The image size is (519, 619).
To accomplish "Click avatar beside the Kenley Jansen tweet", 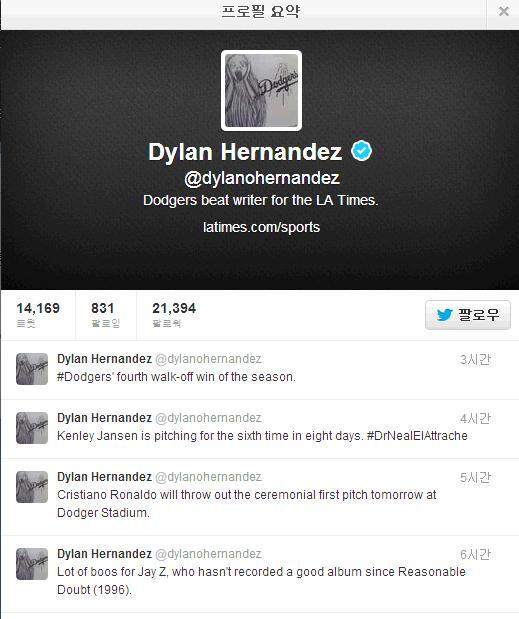I will (x=32, y=428).
